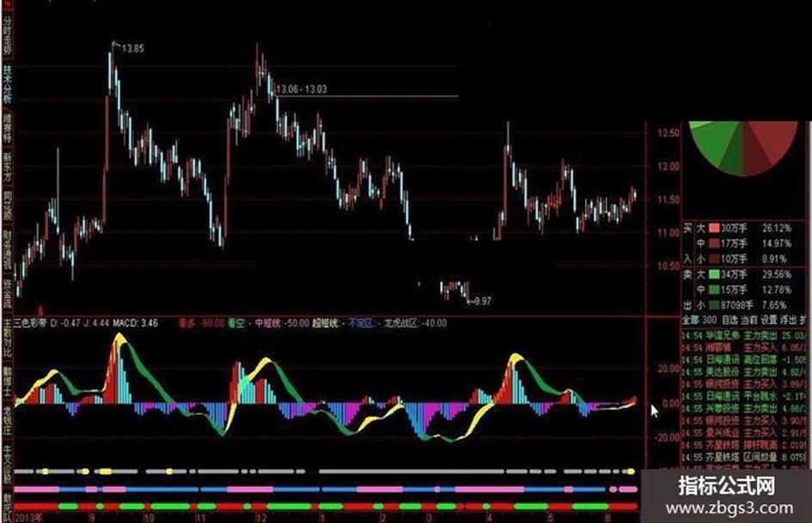Select the 齐星铁塔 撑杆跳高 alert row

(x=744, y=445)
